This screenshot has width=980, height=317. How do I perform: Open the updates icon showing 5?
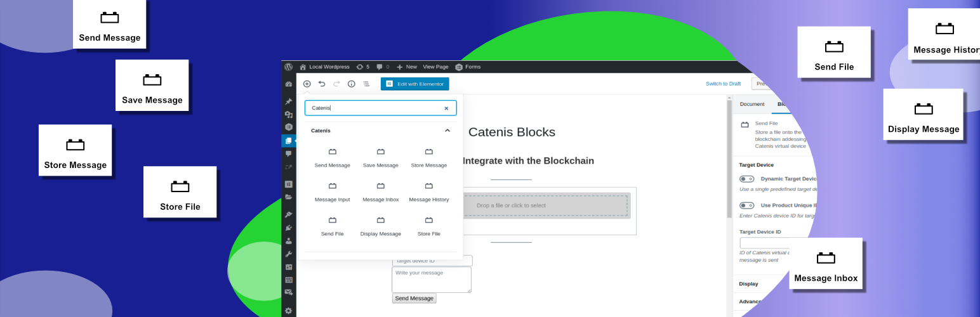(363, 67)
